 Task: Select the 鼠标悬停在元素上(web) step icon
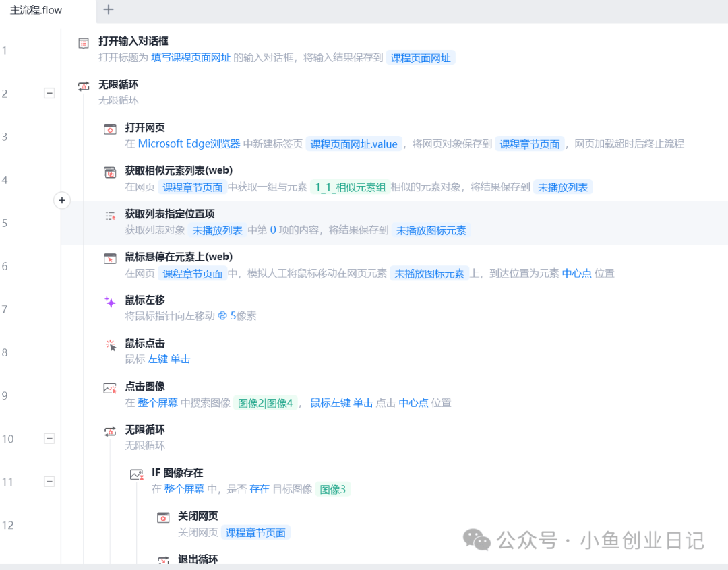click(110, 259)
